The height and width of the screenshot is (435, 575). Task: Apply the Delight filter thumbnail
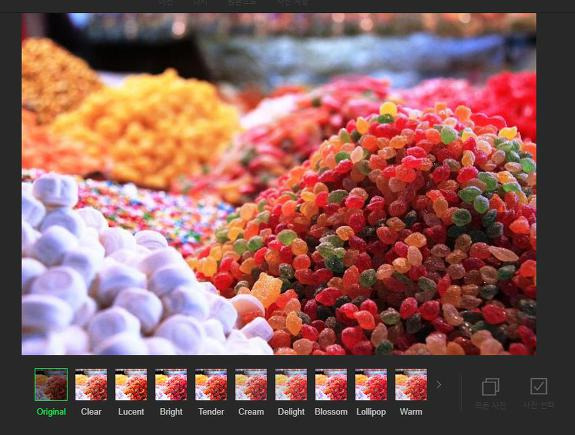pos(291,384)
